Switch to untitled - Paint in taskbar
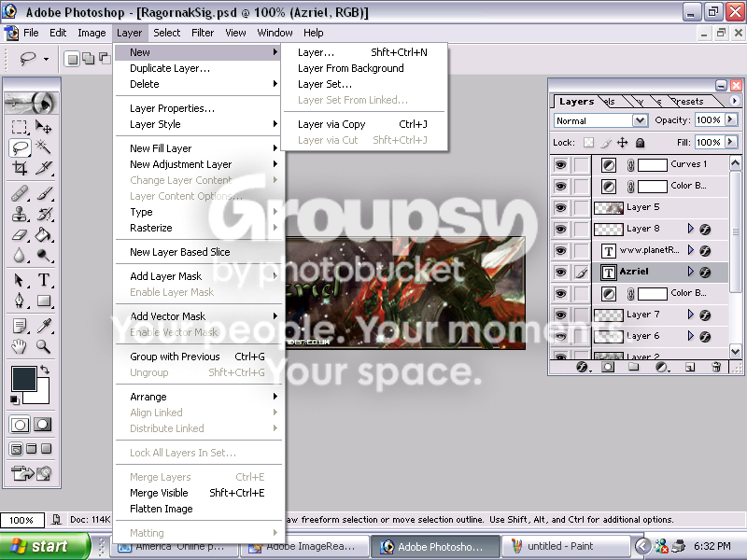The height and width of the screenshot is (560, 747). point(567,546)
